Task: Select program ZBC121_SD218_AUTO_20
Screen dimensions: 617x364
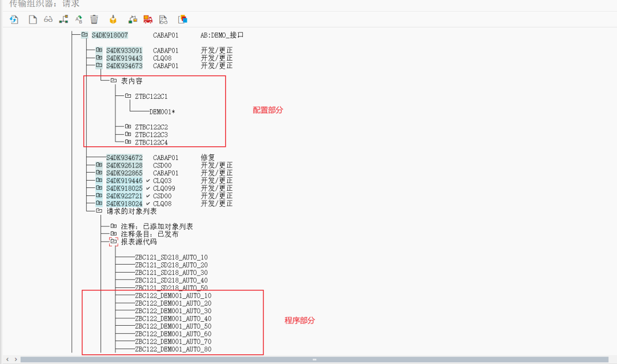Action: click(x=171, y=265)
